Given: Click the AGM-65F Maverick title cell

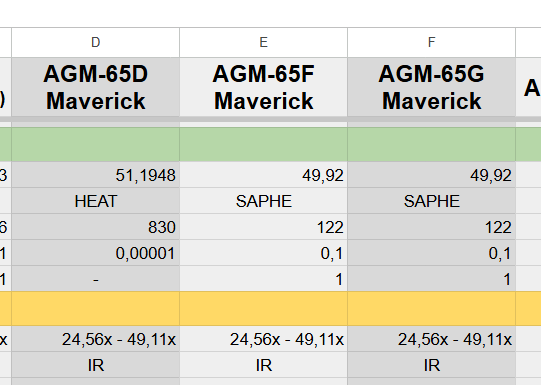Looking at the screenshot, I should click(264, 87).
